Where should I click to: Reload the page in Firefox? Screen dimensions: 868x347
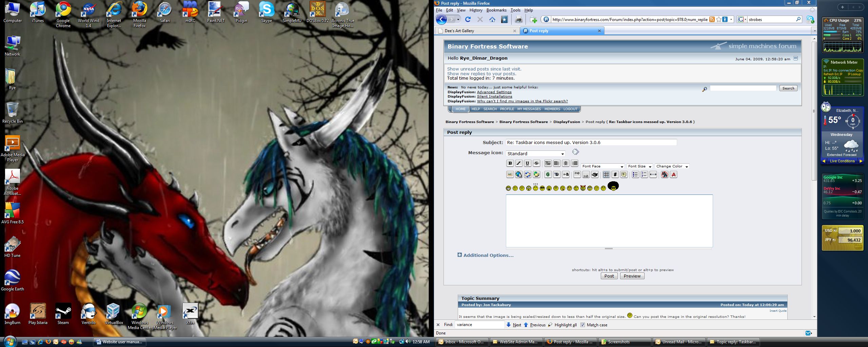click(468, 20)
